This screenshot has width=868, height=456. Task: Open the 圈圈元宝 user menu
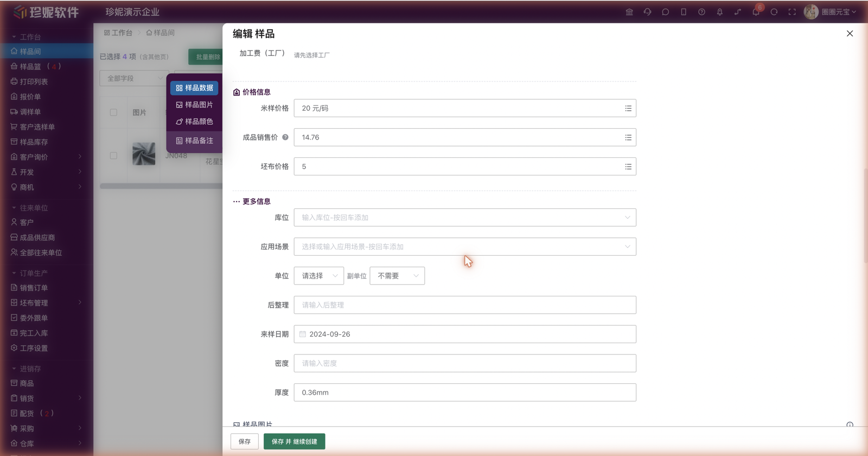point(839,12)
